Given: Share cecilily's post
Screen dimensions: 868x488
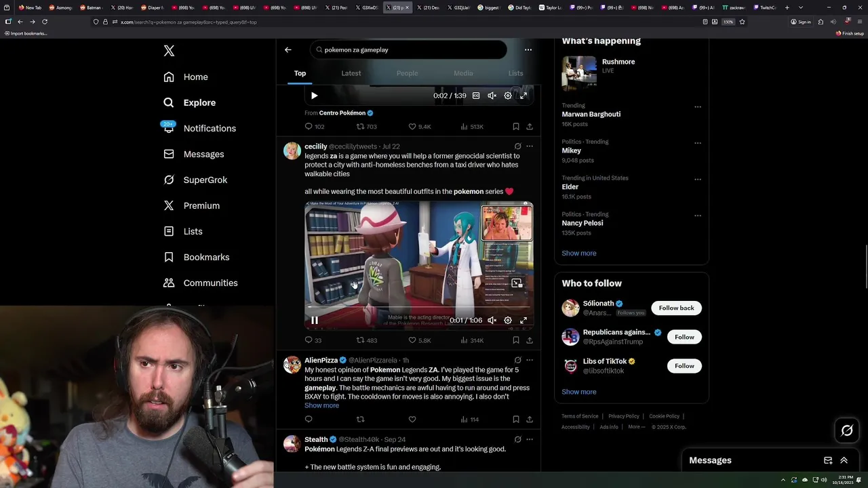Looking at the screenshot, I should [x=530, y=340].
